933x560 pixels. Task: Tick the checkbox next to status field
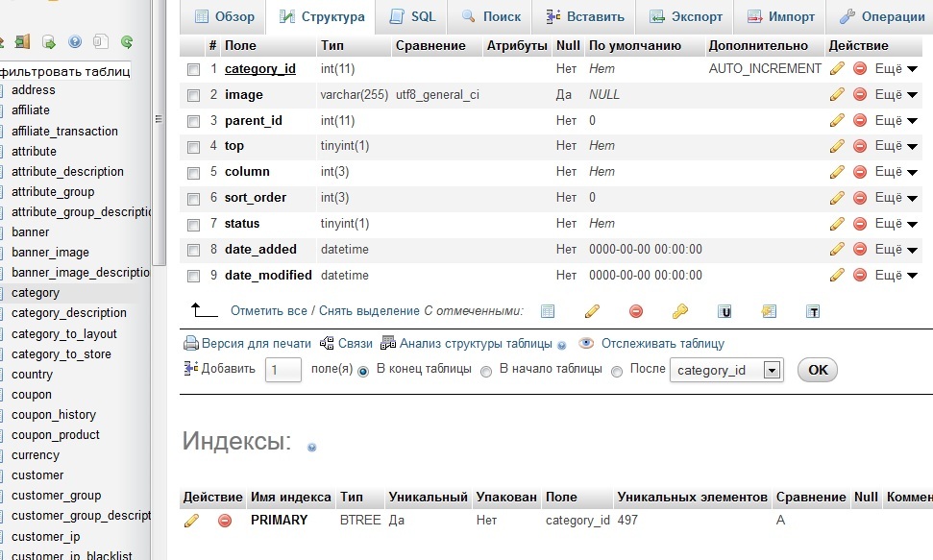[193, 224]
